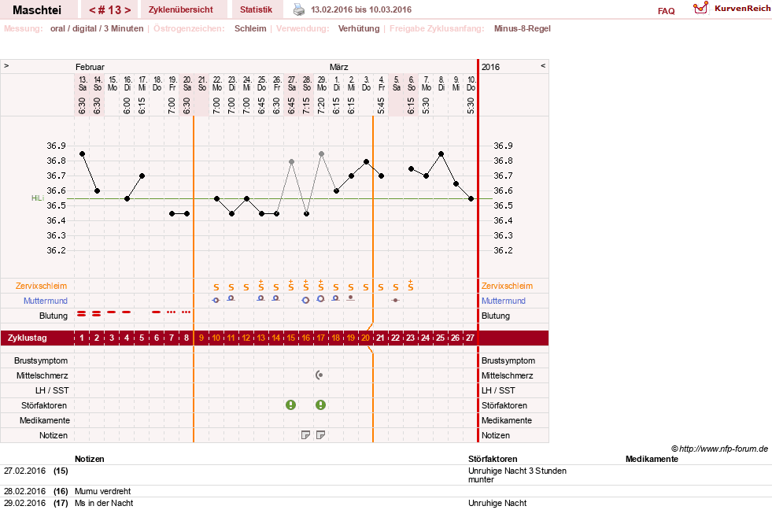Click the Blutung marker on cycle day 3

(x=112, y=312)
